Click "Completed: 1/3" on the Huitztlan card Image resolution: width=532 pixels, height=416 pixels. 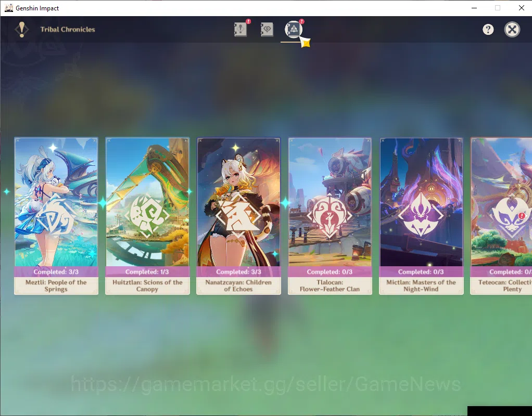coord(147,272)
